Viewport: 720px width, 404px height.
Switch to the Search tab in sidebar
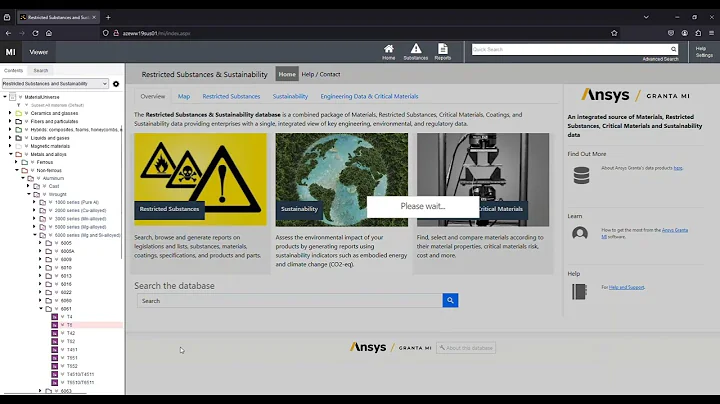[x=40, y=71]
